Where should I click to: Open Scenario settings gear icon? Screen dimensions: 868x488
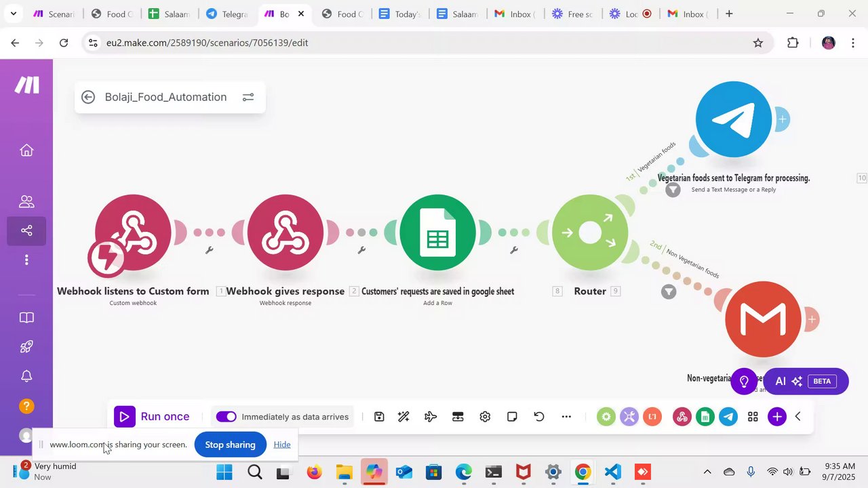[485, 417]
